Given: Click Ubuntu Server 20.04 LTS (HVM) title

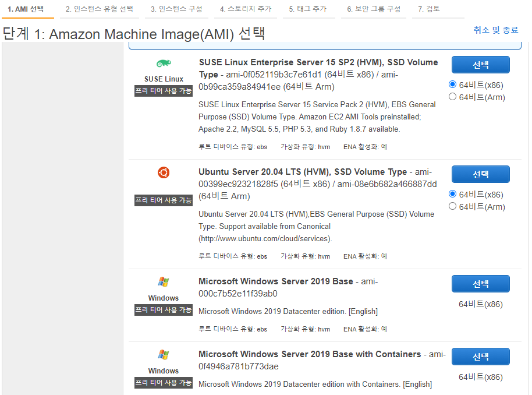Looking at the screenshot, I should [303, 172].
